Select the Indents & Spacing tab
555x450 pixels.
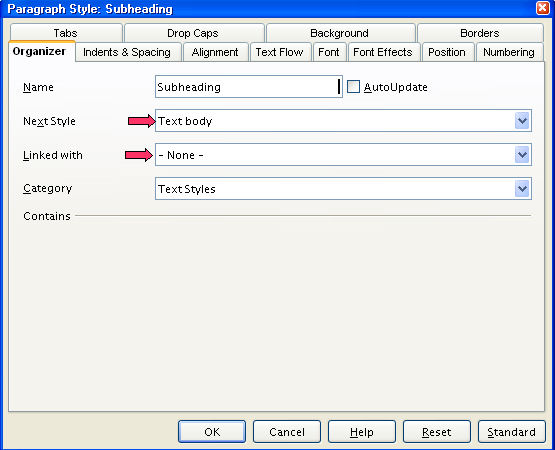pos(127,52)
